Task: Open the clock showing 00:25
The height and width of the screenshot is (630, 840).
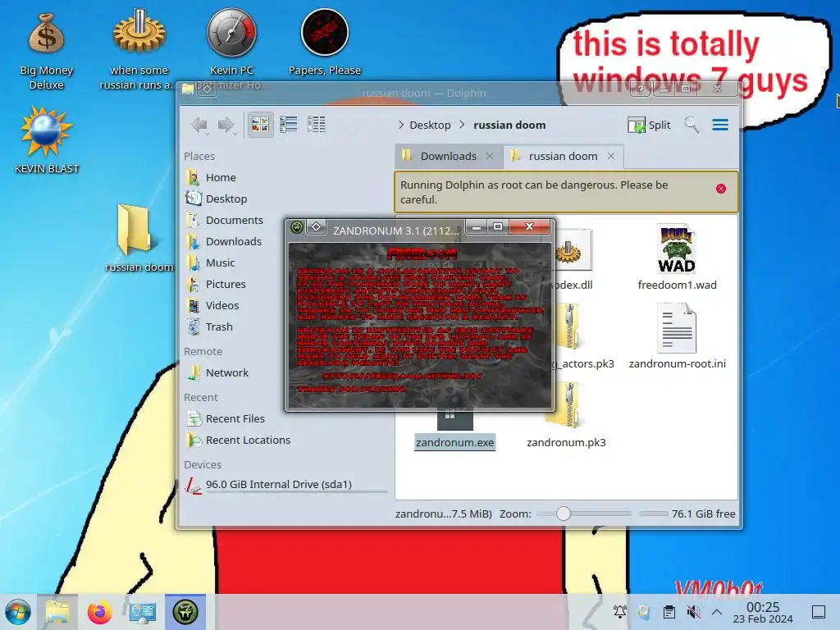Action: point(763,612)
